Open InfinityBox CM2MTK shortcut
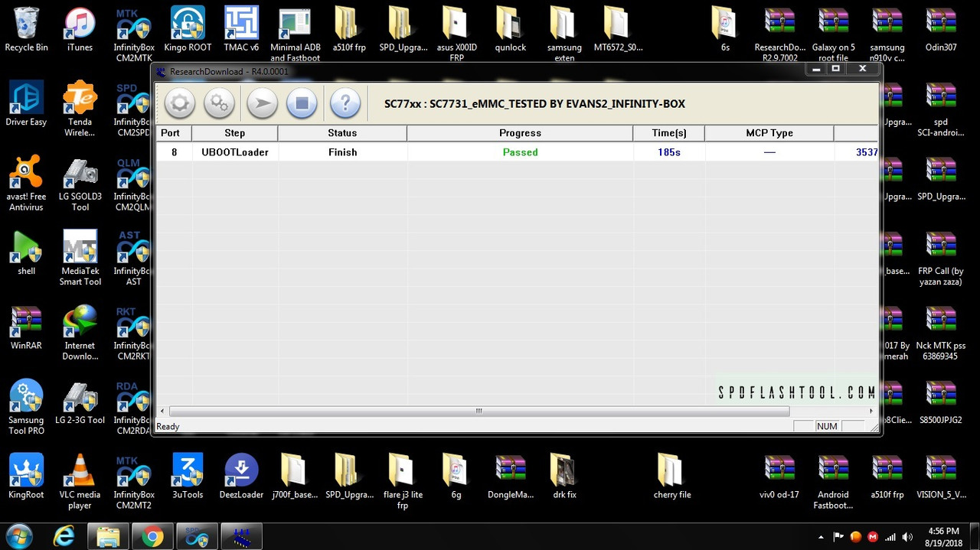The width and height of the screenshot is (980, 550). (x=133, y=34)
